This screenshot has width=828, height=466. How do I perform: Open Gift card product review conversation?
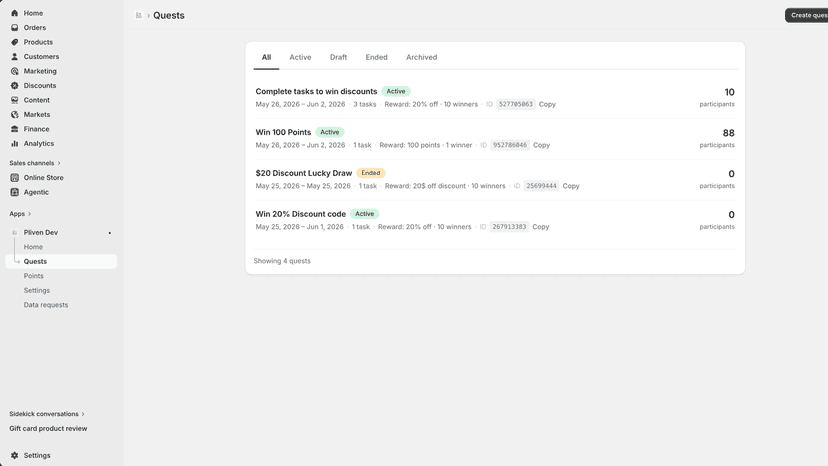pyautogui.click(x=48, y=428)
